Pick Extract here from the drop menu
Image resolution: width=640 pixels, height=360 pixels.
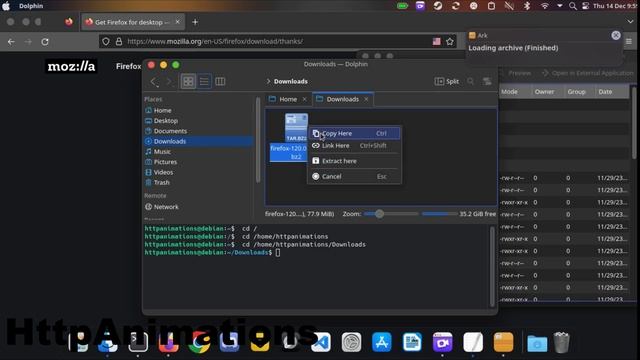(354, 161)
